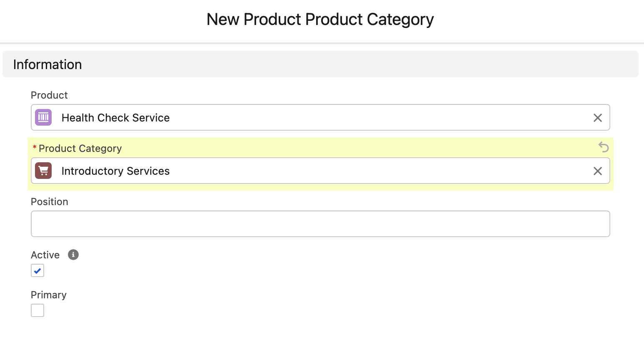
Task: Click the Active field label
Action: (45, 255)
